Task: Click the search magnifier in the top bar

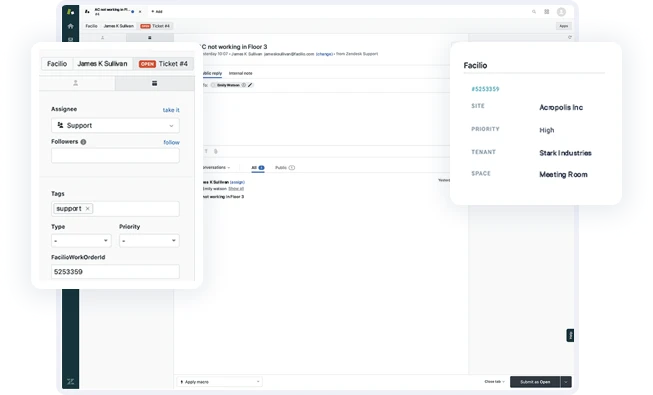Action: (534, 12)
